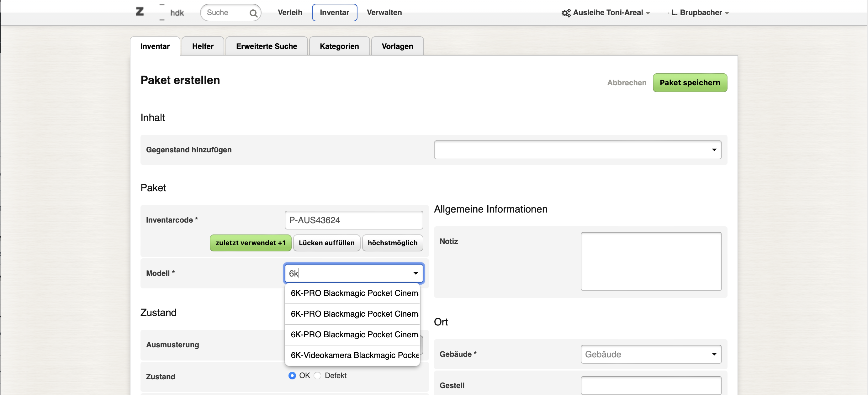Open the Kategorien tab
Screen dimensions: 868x395
tap(339, 46)
